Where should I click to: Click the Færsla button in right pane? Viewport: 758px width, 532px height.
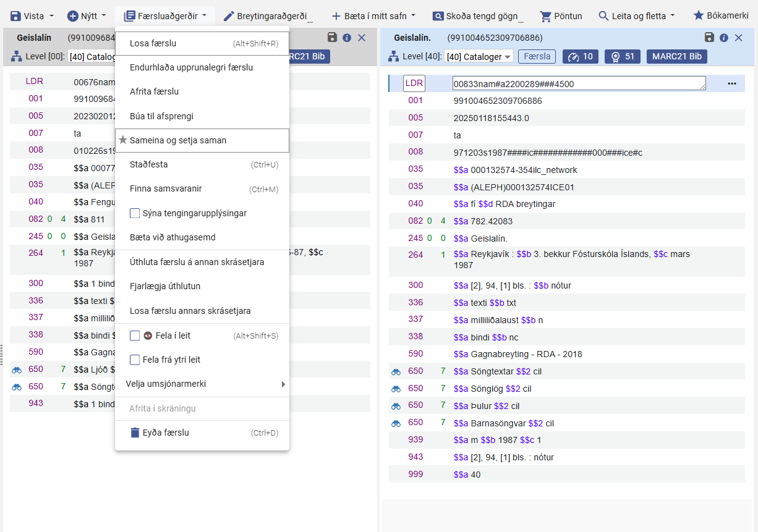(x=537, y=57)
